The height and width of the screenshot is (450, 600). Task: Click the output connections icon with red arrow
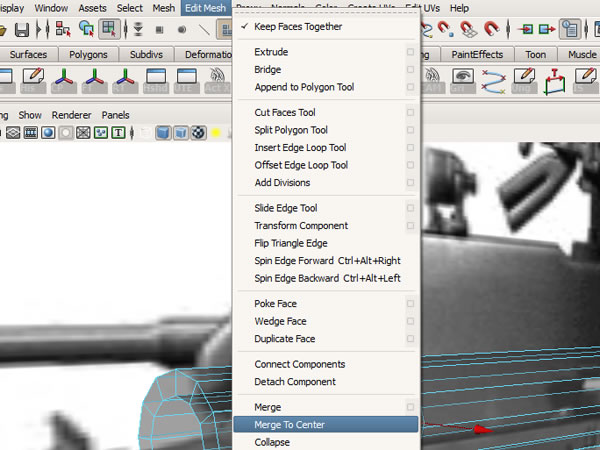click(547, 29)
